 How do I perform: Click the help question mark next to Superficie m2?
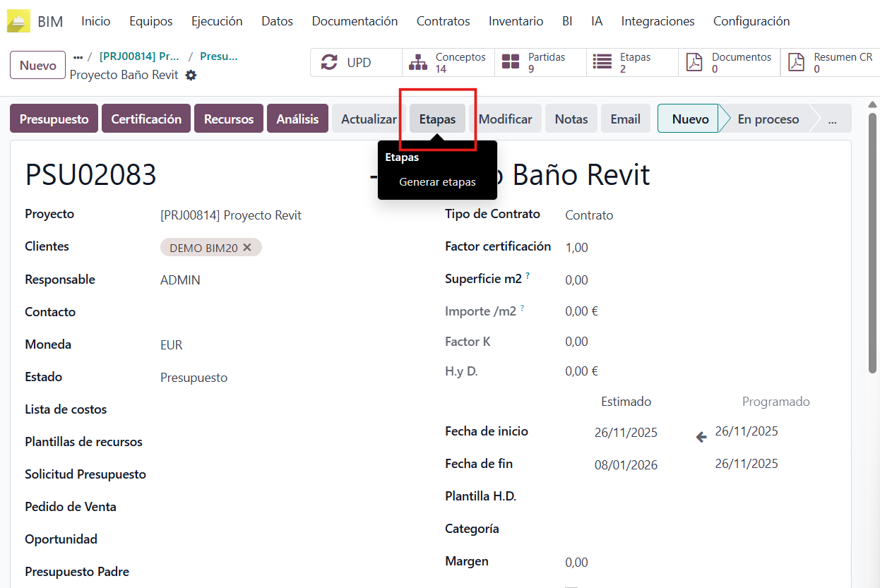point(528,275)
